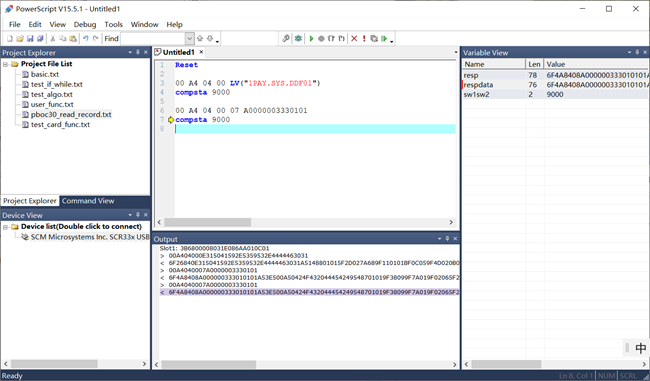Click the key/wrench settings toolbar icon
Viewport: 650px width, 381px height.
point(286,39)
